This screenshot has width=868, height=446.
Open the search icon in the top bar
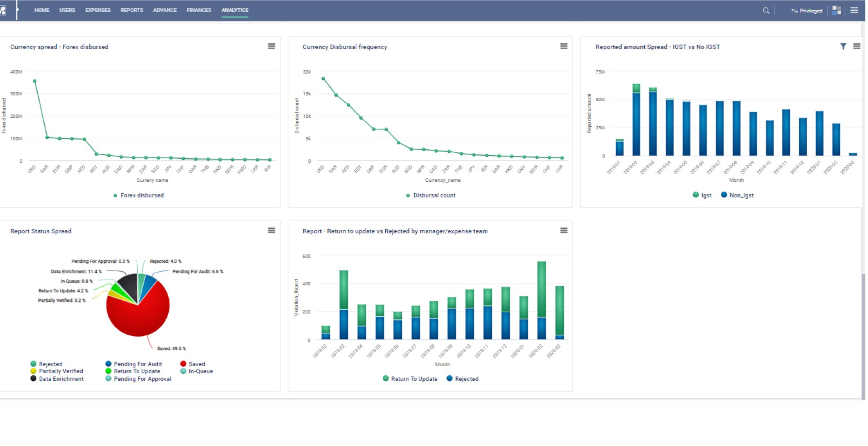[766, 11]
